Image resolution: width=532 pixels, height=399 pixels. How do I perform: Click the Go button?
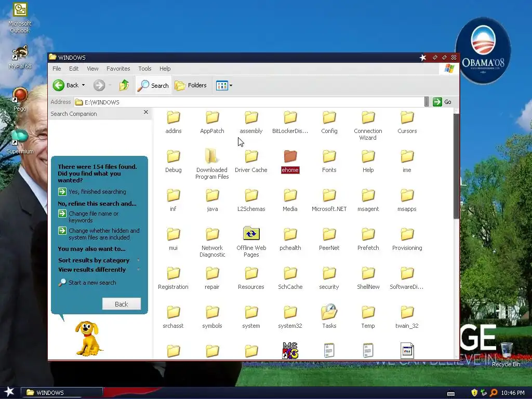click(x=442, y=102)
